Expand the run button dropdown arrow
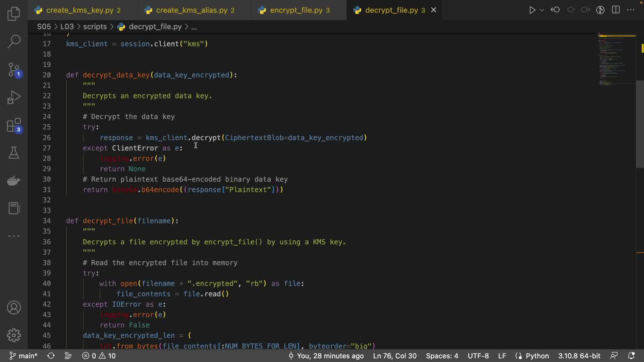Viewport: 644px width, 362px height. click(542, 10)
